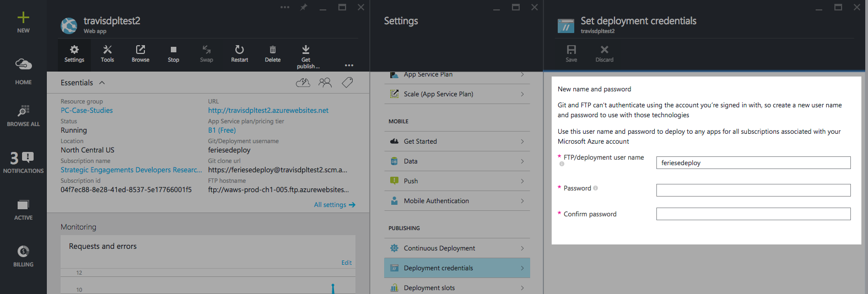Stop the web app
868x294 pixels.
pyautogui.click(x=174, y=54)
